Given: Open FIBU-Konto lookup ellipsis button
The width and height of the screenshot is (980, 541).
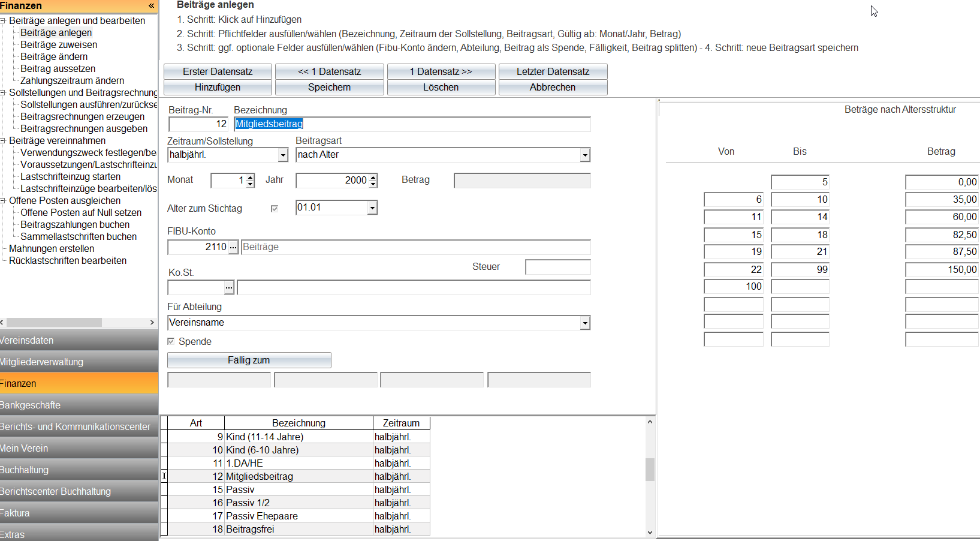Looking at the screenshot, I should 233,247.
